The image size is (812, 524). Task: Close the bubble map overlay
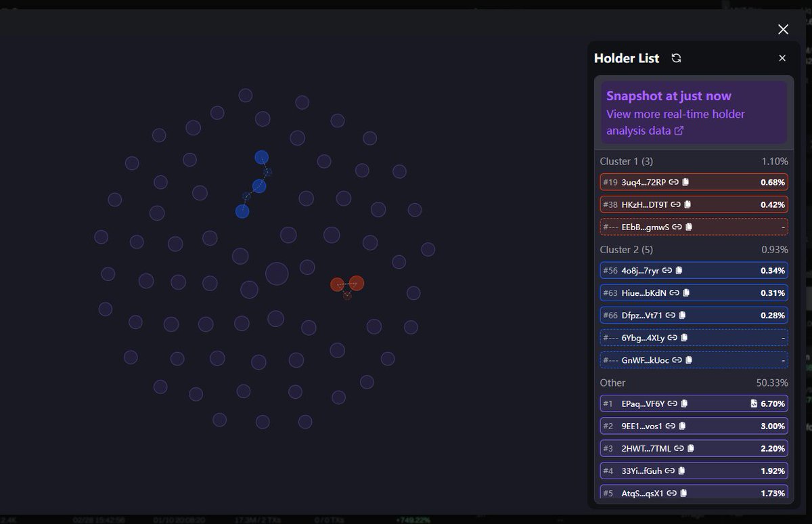point(783,29)
